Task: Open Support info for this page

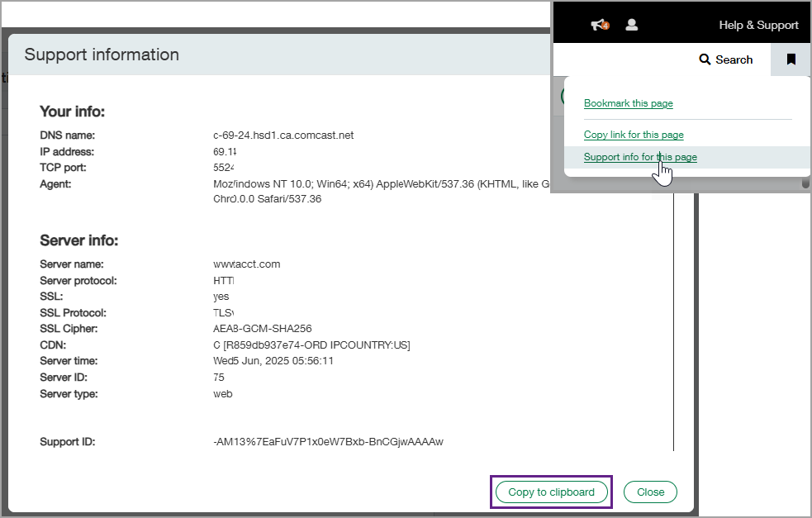Action: click(640, 157)
